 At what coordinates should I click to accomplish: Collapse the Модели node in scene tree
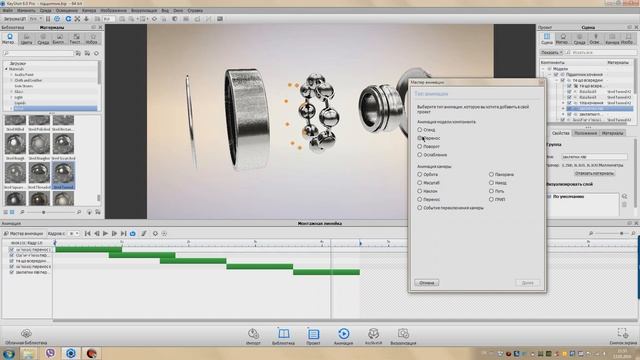[544, 69]
